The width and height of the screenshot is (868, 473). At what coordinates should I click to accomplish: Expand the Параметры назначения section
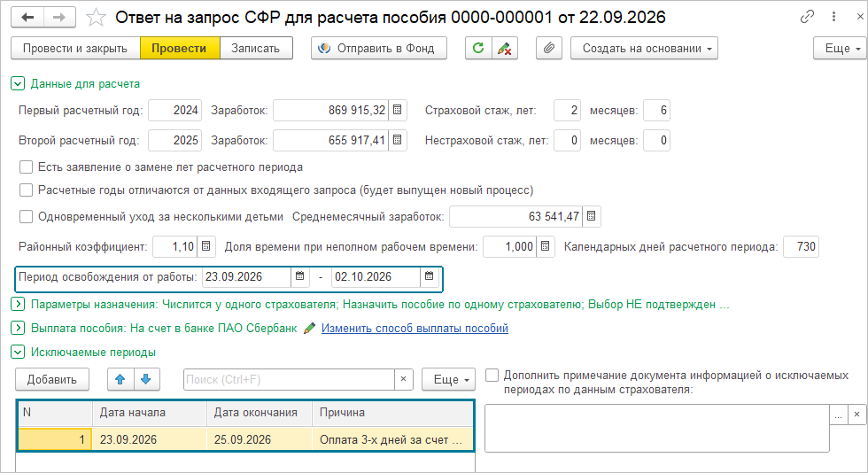(18, 304)
